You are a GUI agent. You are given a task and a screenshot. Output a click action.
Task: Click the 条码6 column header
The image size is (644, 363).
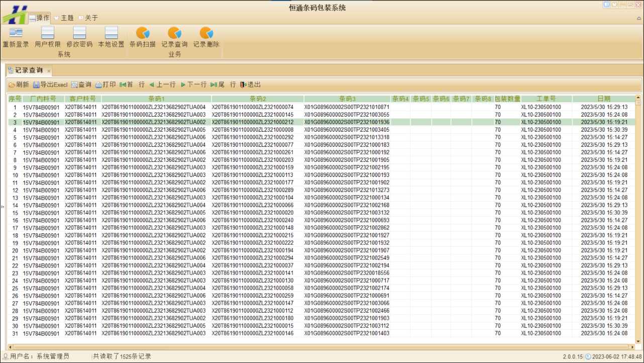click(x=441, y=99)
